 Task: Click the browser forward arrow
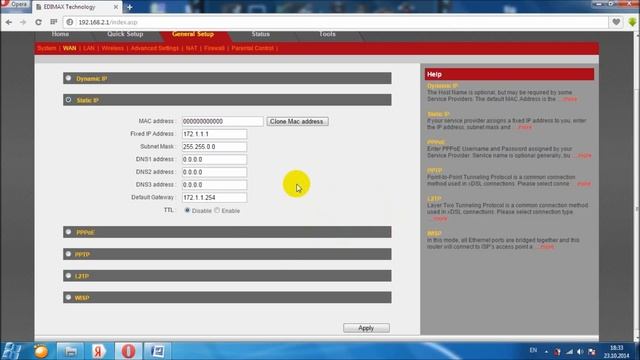pos(23,22)
